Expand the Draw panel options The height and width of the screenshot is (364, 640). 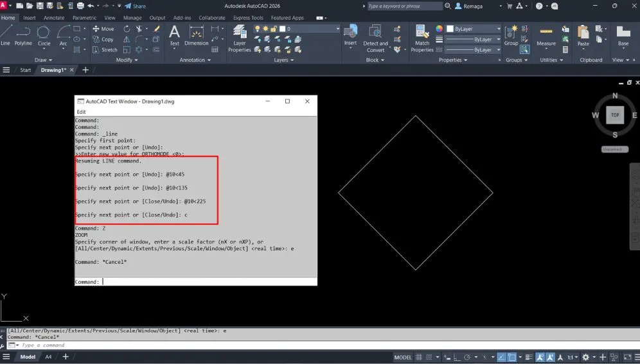pos(44,60)
